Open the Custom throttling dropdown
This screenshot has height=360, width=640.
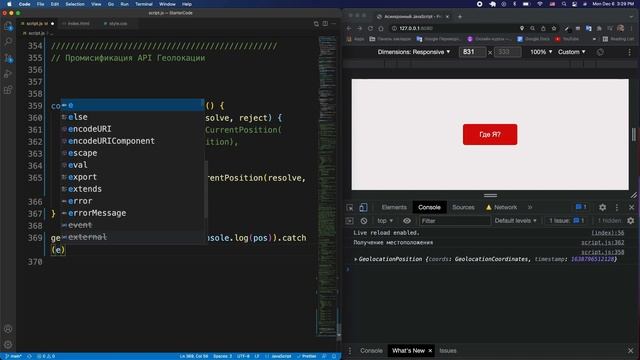[x=571, y=52]
